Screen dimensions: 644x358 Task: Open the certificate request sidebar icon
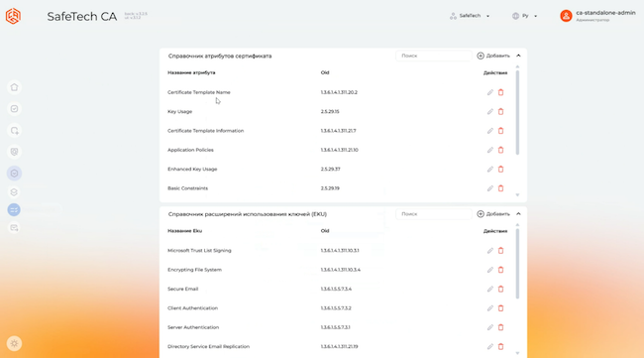pyautogui.click(x=15, y=131)
